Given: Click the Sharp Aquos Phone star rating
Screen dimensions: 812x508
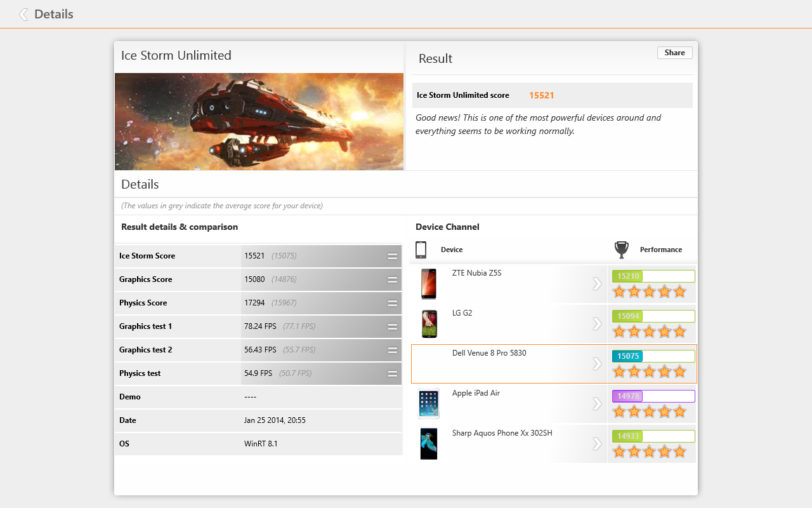Looking at the screenshot, I should tap(649, 452).
